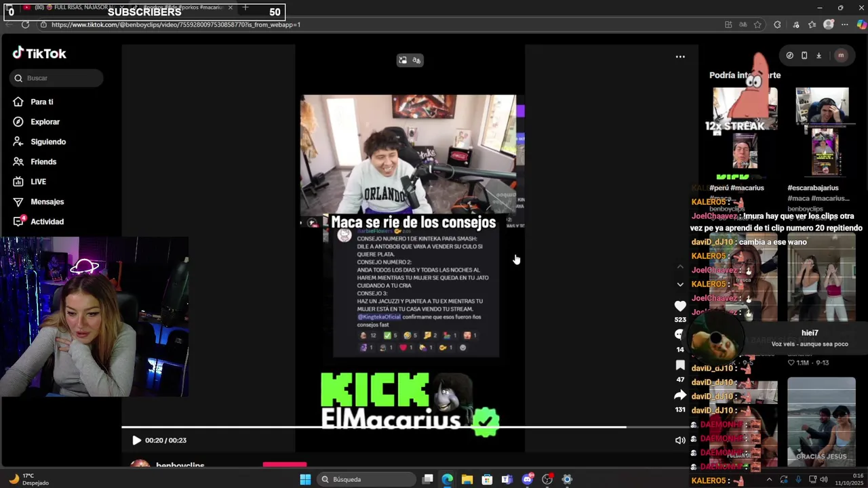Go to Siguiendo in TikTok sidebar
This screenshot has width=868, height=488.
pos(47,142)
